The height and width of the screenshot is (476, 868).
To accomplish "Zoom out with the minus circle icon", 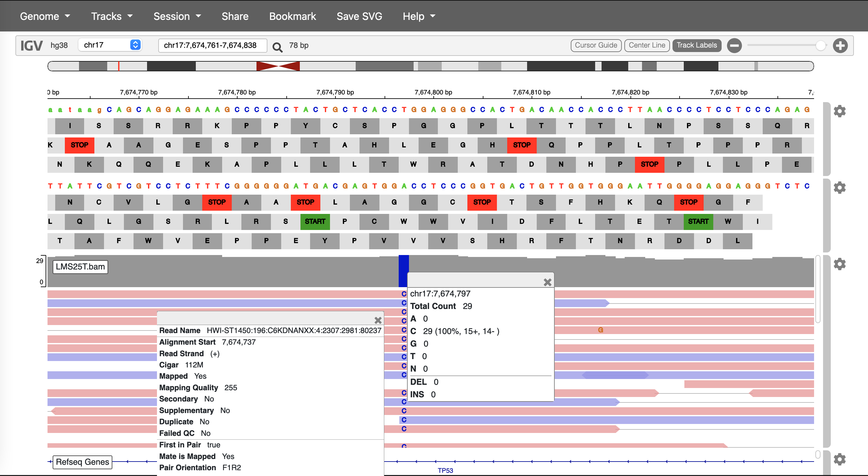I will [x=734, y=46].
